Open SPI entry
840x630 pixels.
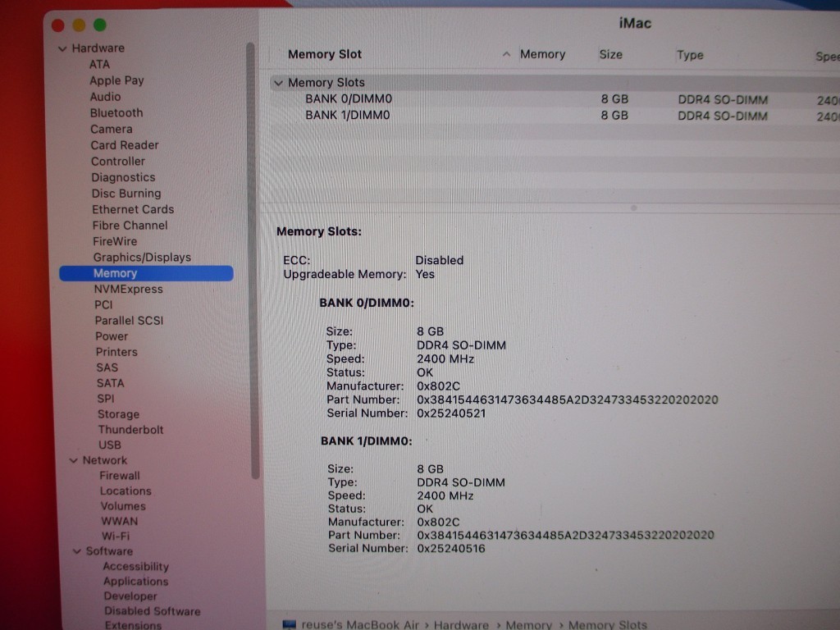point(106,399)
